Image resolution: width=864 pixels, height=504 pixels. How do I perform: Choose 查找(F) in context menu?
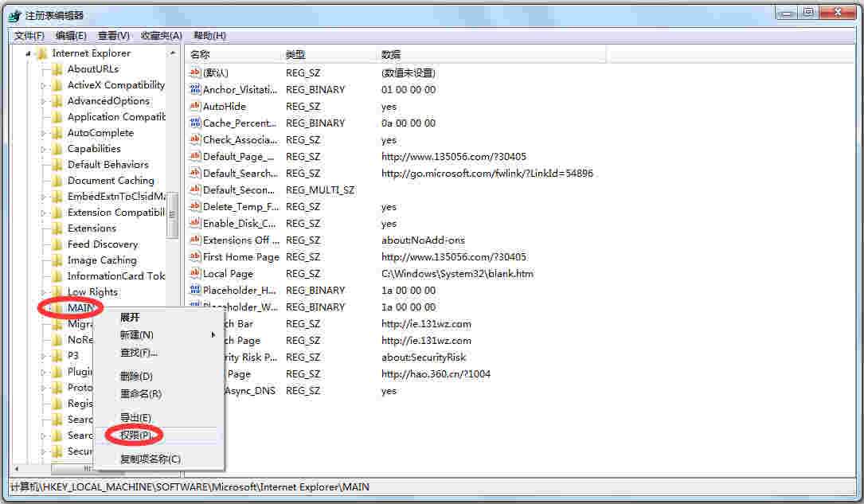[x=159, y=353]
